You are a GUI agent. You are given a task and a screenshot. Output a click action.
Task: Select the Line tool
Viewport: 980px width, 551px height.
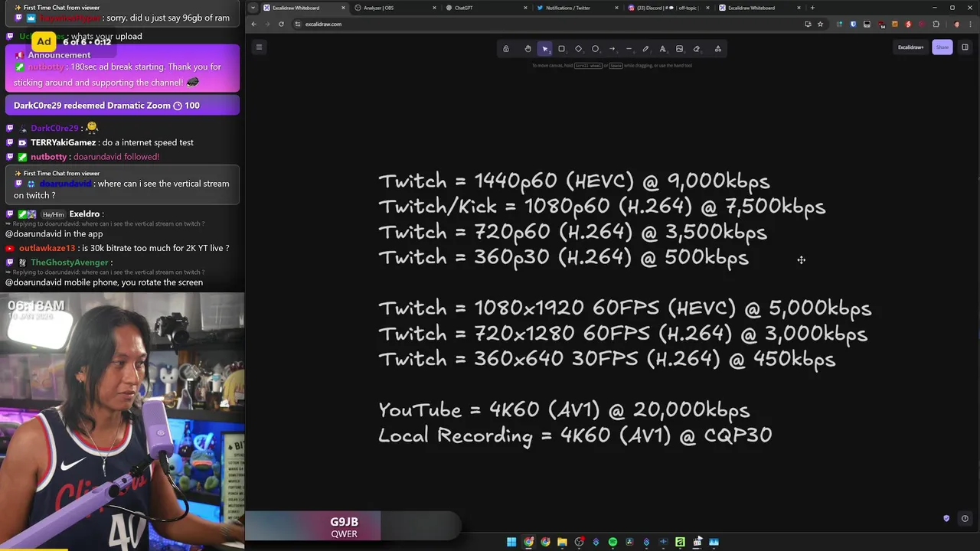point(629,48)
